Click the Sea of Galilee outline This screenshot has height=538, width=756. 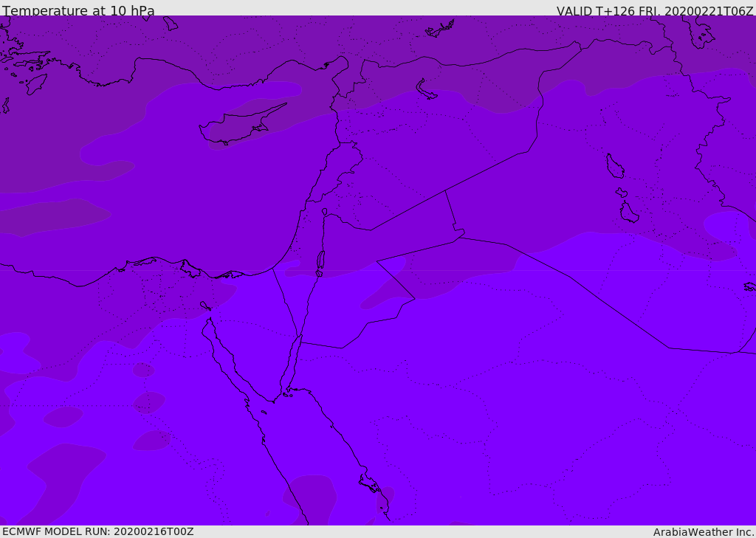coord(324,212)
